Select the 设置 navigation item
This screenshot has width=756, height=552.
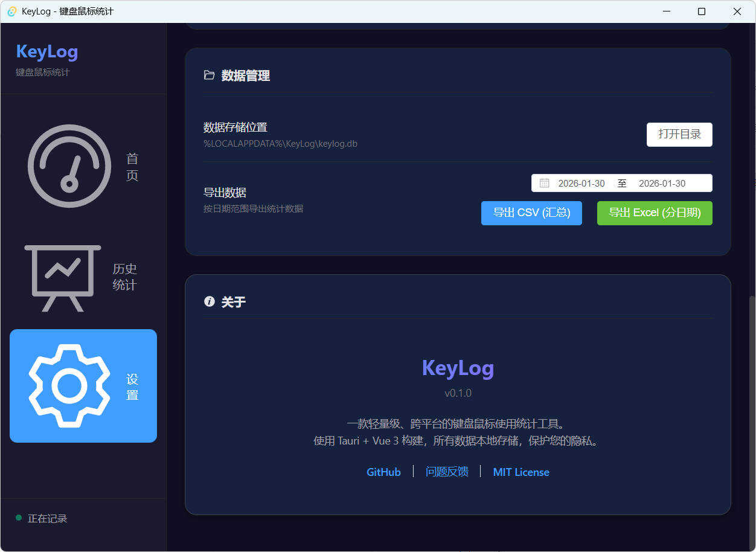(83, 385)
